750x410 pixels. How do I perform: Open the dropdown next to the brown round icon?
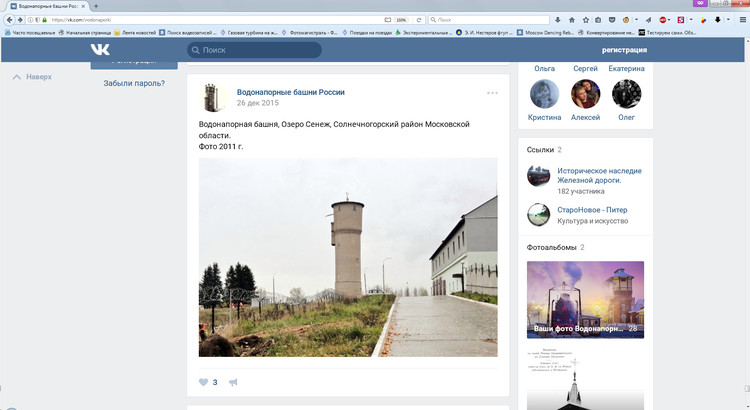(636, 20)
